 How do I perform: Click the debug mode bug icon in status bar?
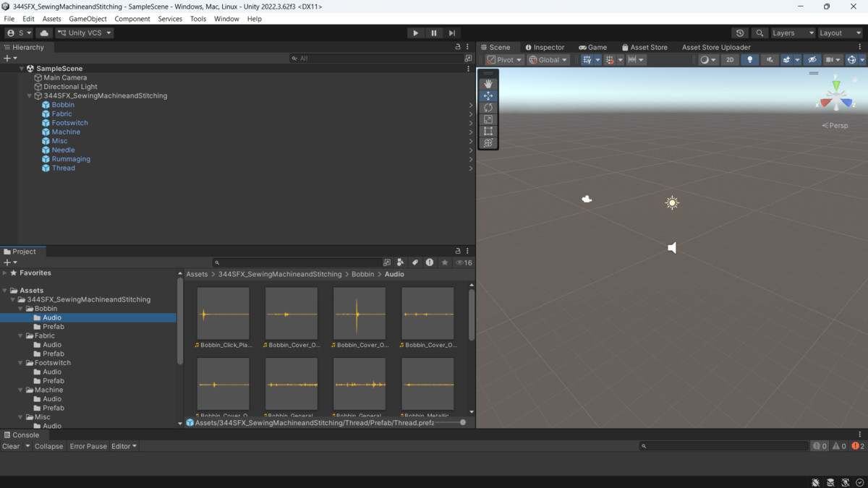(x=815, y=482)
